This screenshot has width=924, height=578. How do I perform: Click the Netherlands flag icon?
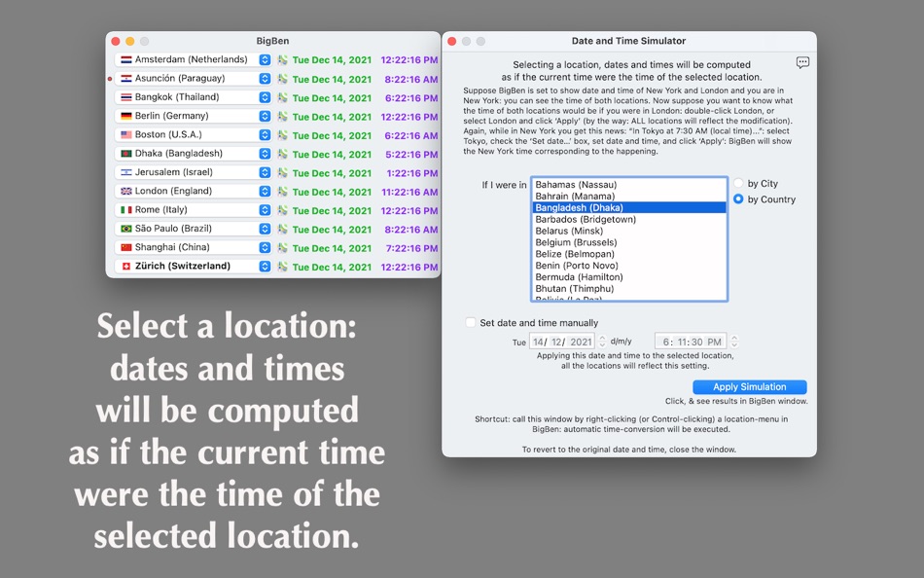point(126,59)
